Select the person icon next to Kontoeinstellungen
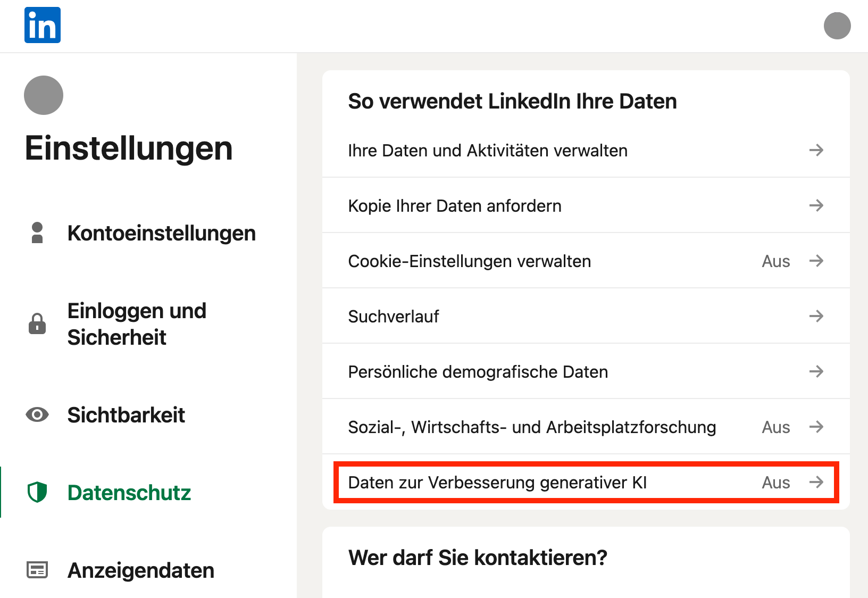 pyautogui.click(x=36, y=233)
